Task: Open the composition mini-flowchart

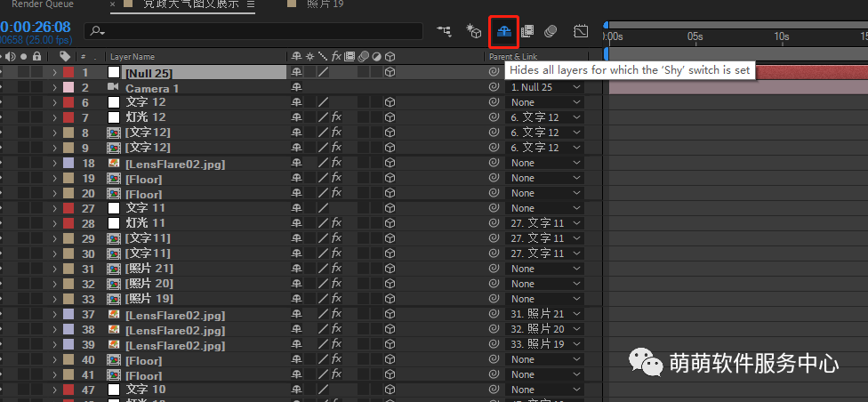Action: coord(444,31)
